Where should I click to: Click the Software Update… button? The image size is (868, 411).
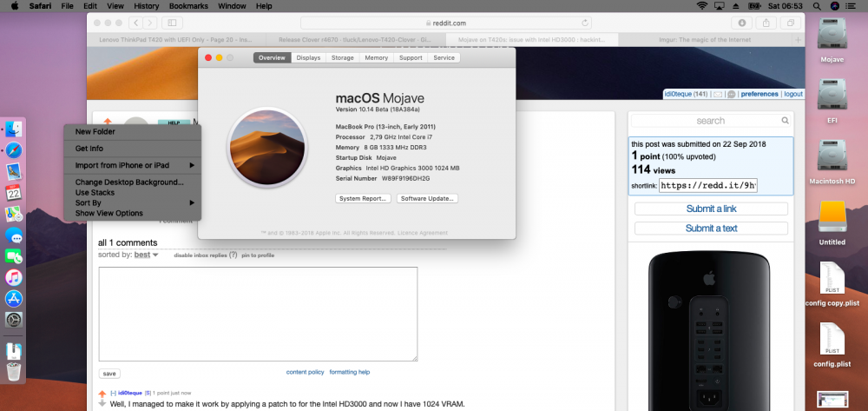click(427, 198)
